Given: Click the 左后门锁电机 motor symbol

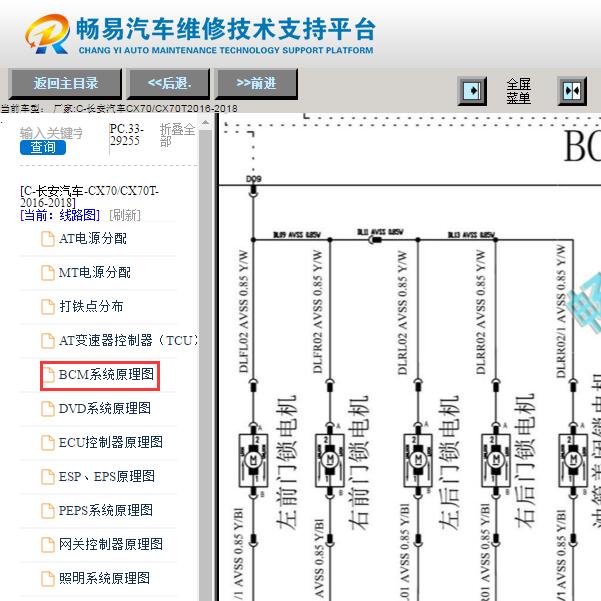Looking at the screenshot, I should click(418, 460).
